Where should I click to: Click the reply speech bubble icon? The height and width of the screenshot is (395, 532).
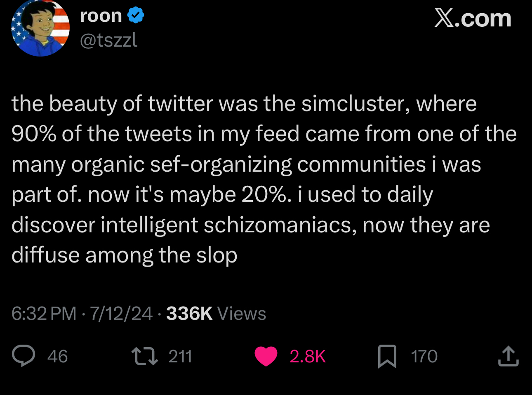(x=24, y=356)
